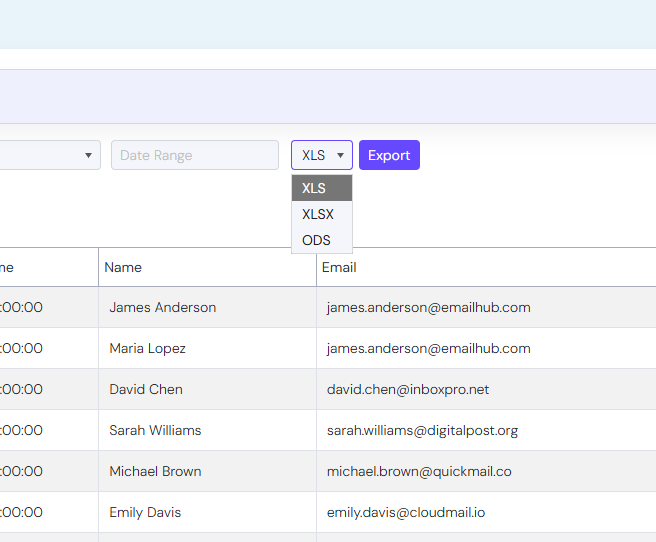656x542 pixels.
Task: Click michael.brown@quickmail.co email cell
Action: 486,471
